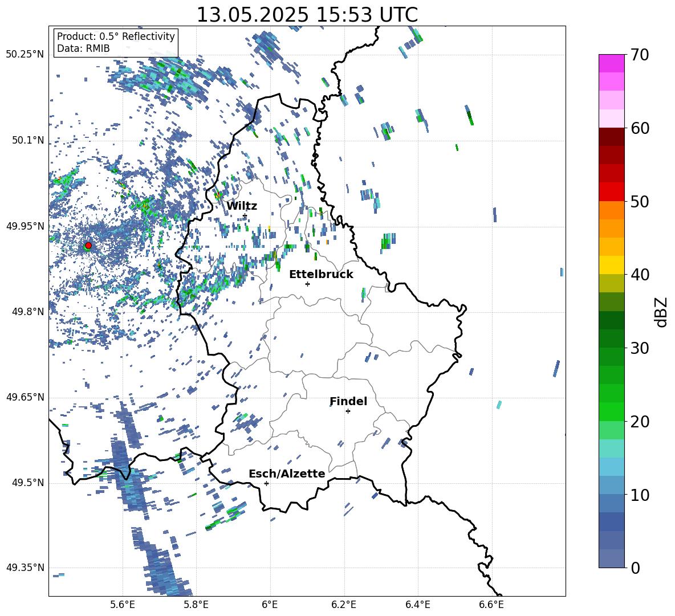Click the 49.8°N latitude label
This screenshot has height=616, width=675.
coord(29,312)
